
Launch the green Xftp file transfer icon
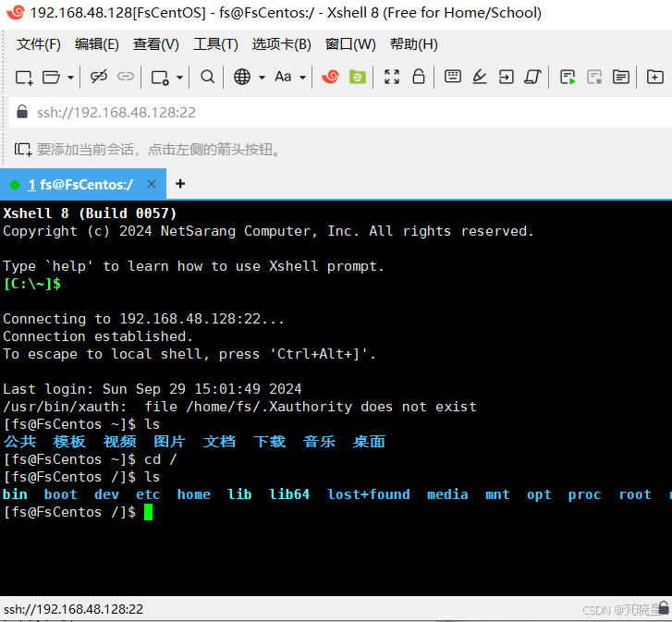[358, 77]
